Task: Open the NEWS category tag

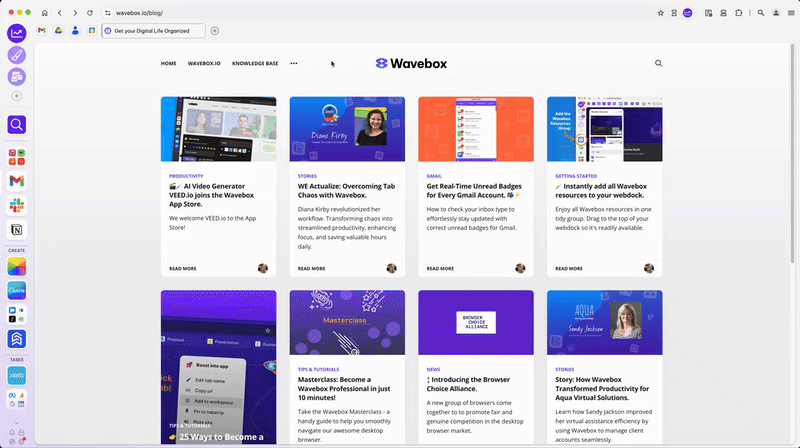Action: click(x=433, y=369)
